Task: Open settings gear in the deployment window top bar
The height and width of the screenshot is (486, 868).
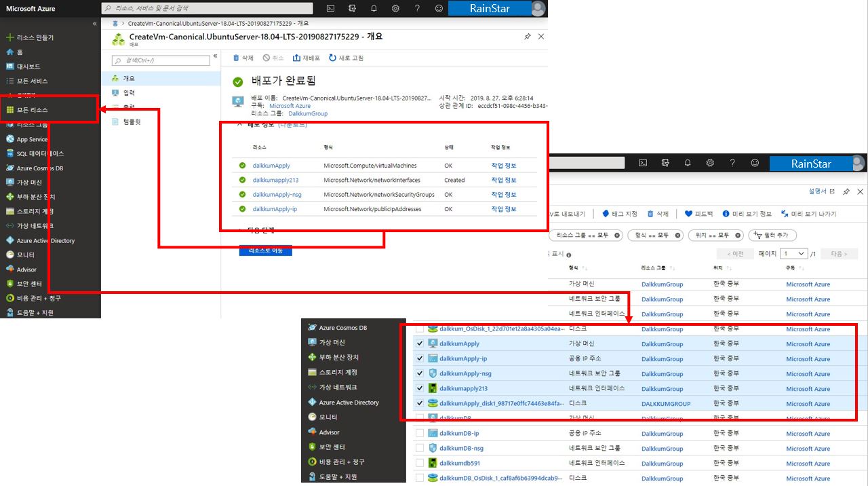Action: (x=395, y=9)
